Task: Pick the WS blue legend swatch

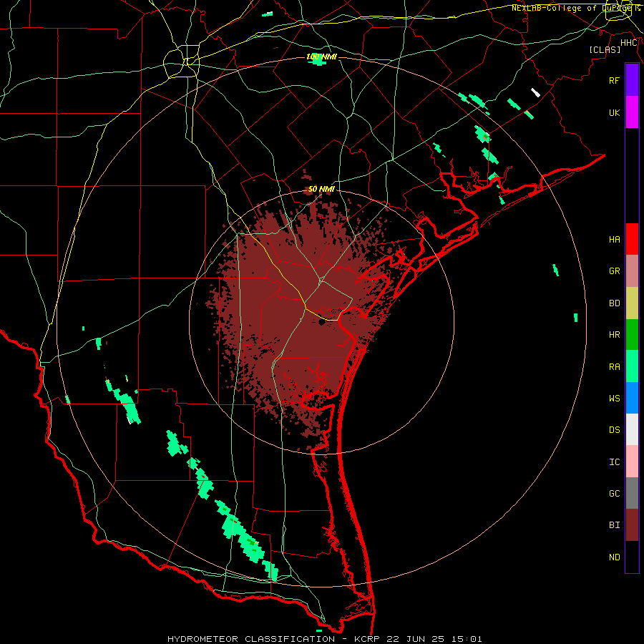Action: click(632, 398)
